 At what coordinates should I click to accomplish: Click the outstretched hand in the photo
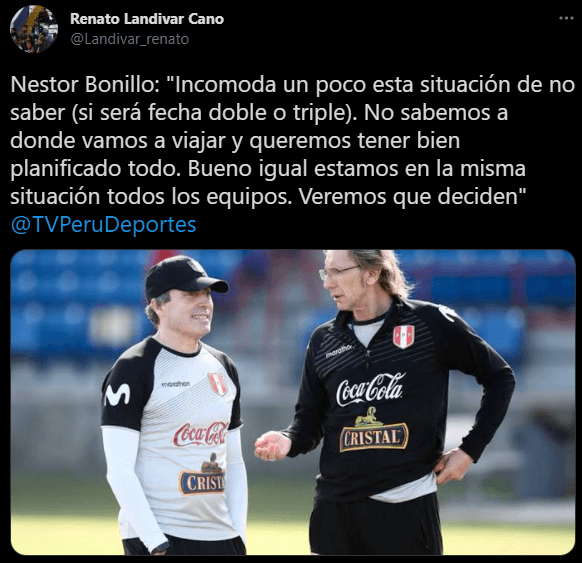pos(272,446)
